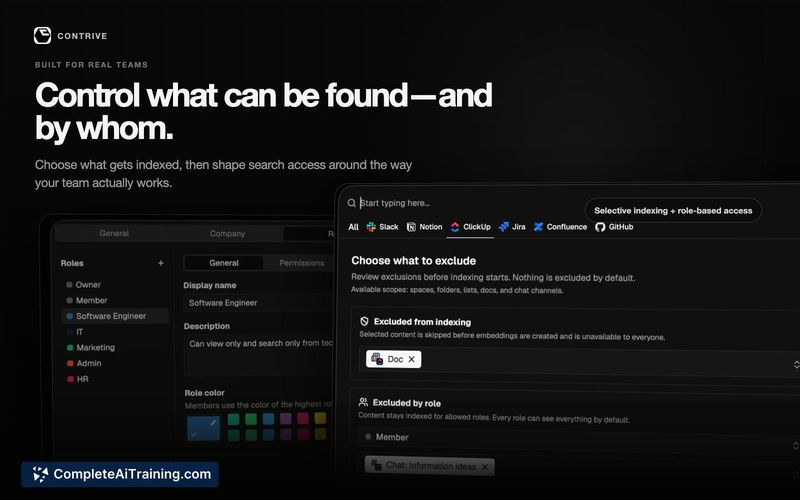The image size is (800, 500).
Task: Select the Owner role
Action: pyautogui.click(x=115, y=285)
